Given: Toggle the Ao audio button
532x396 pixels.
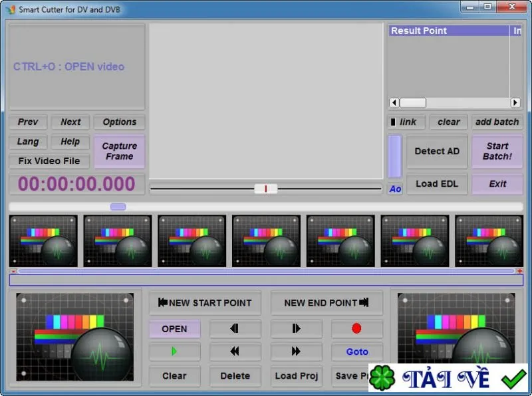Looking at the screenshot, I should (x=395, y=189).
